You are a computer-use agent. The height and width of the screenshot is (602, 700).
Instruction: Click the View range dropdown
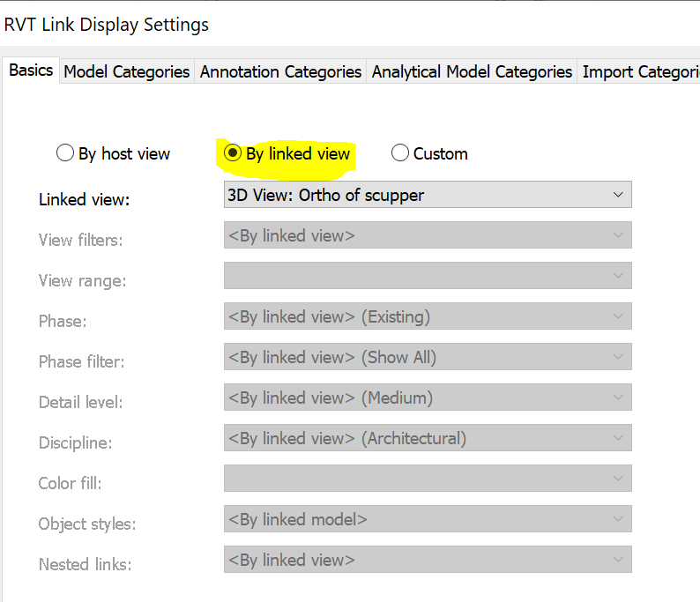(428, 276)
